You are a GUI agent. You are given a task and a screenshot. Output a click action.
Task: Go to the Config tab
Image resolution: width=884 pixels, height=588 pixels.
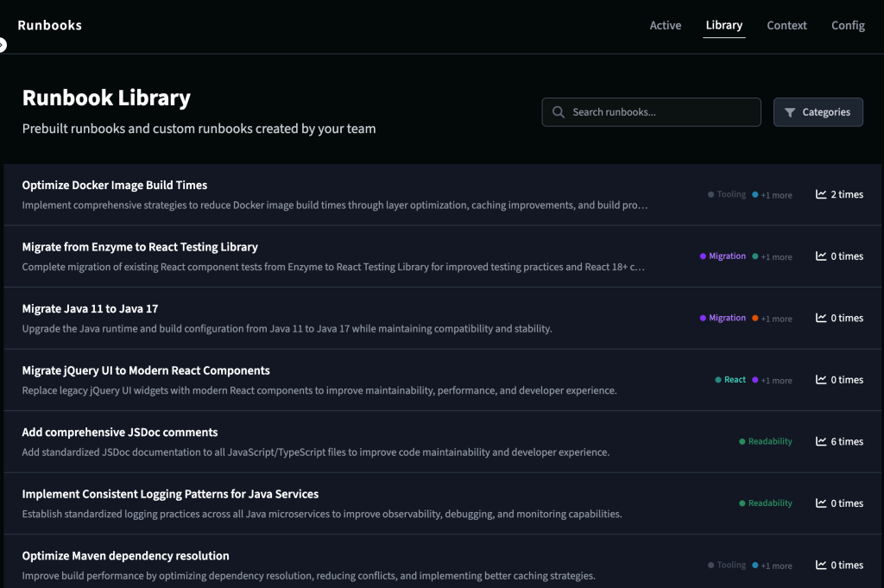point(848,26)
